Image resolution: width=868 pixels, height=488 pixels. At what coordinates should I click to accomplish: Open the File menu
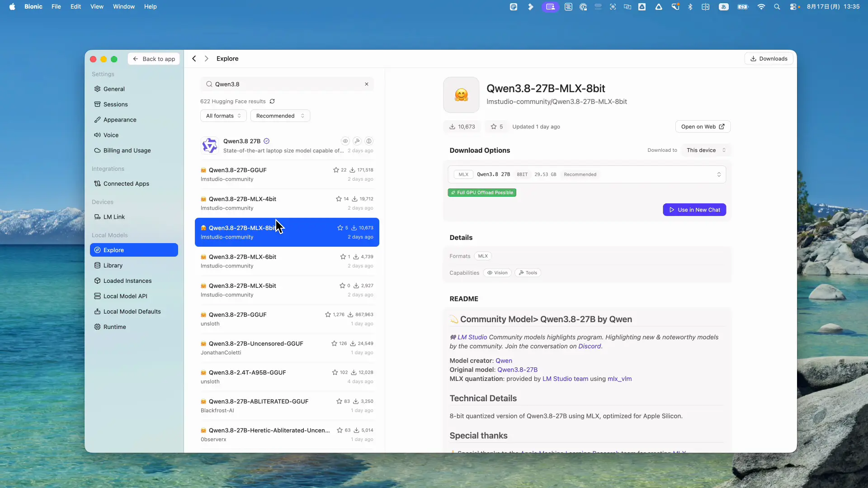(x=56, y=7)
